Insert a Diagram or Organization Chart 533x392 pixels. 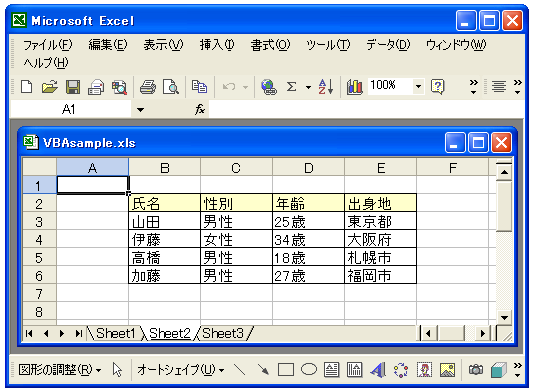pos(401,370)
